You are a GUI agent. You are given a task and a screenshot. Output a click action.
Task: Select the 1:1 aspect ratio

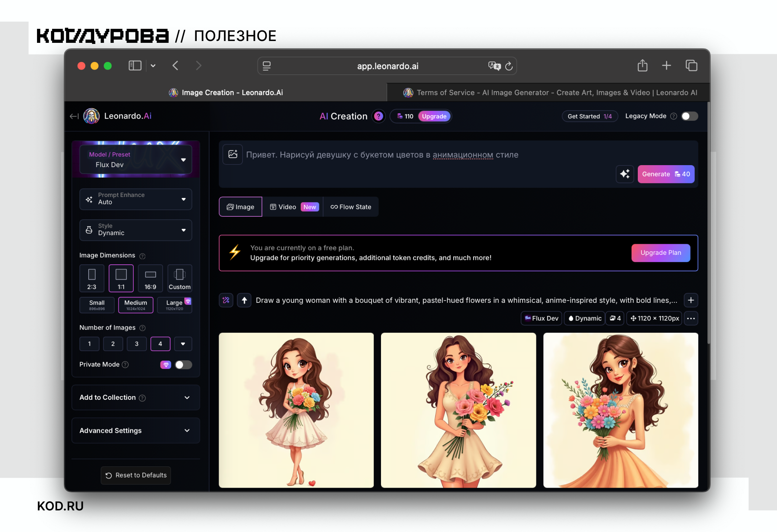[121, 278]
